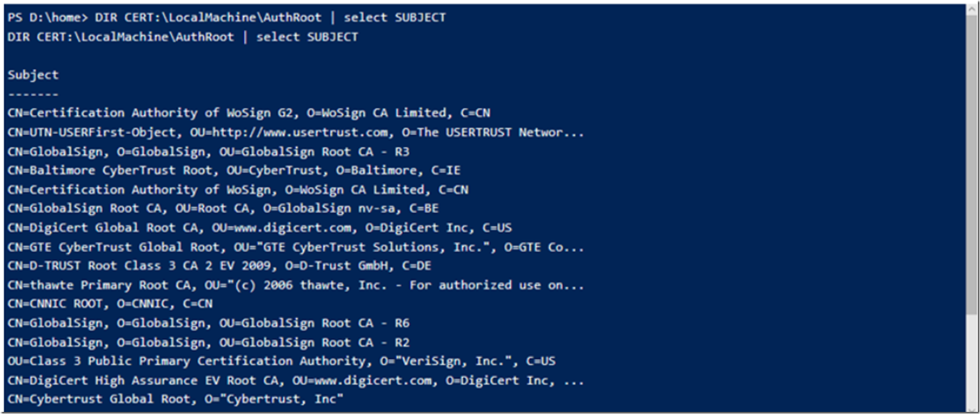
Task: Click the GlobalSign Root CA - R3 line
Action: [209, 151]
